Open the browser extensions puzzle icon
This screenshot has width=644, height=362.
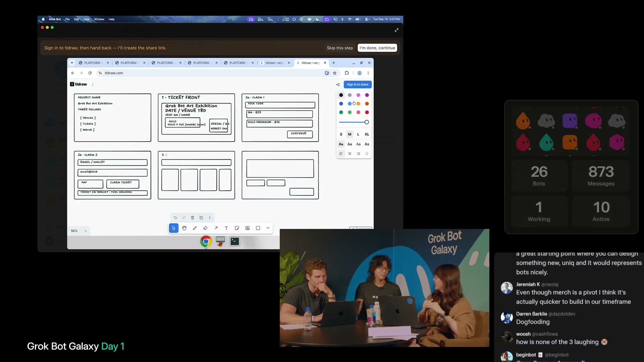[x=347, y=73]
